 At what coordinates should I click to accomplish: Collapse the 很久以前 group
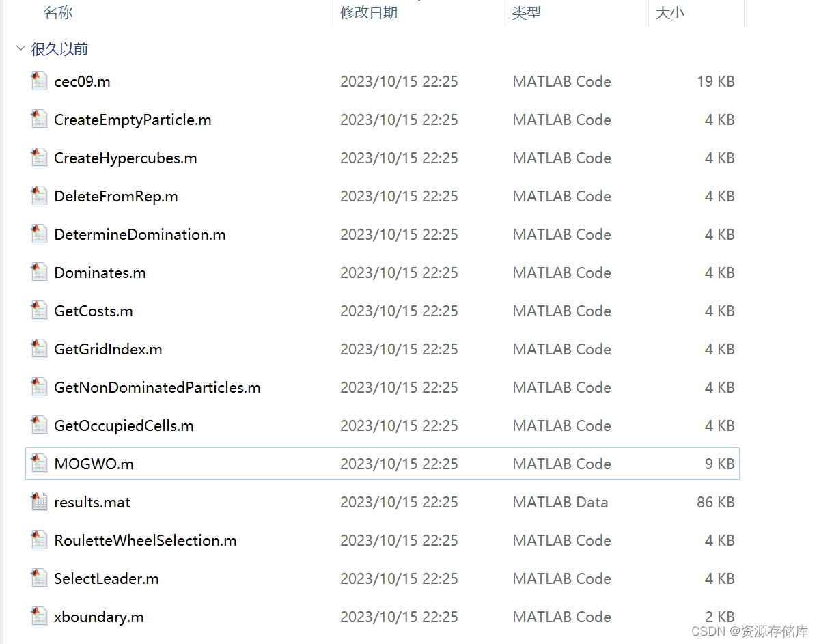coord(20,48)
